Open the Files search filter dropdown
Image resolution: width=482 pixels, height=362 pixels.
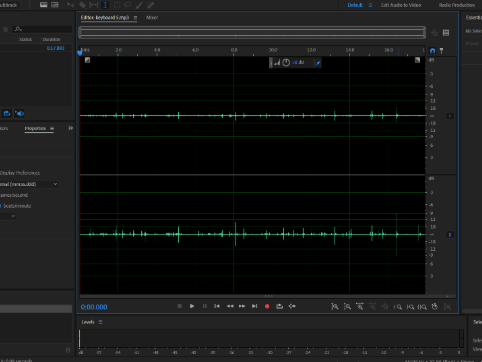18,29
